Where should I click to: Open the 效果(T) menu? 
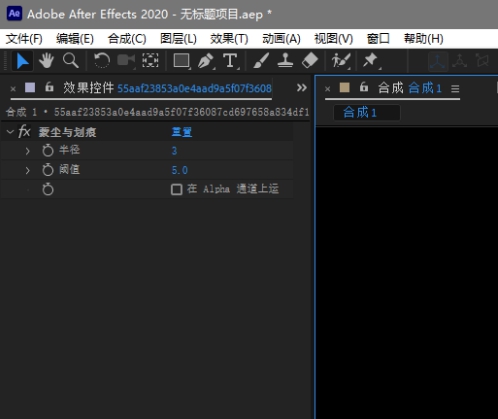pos(229,39)
